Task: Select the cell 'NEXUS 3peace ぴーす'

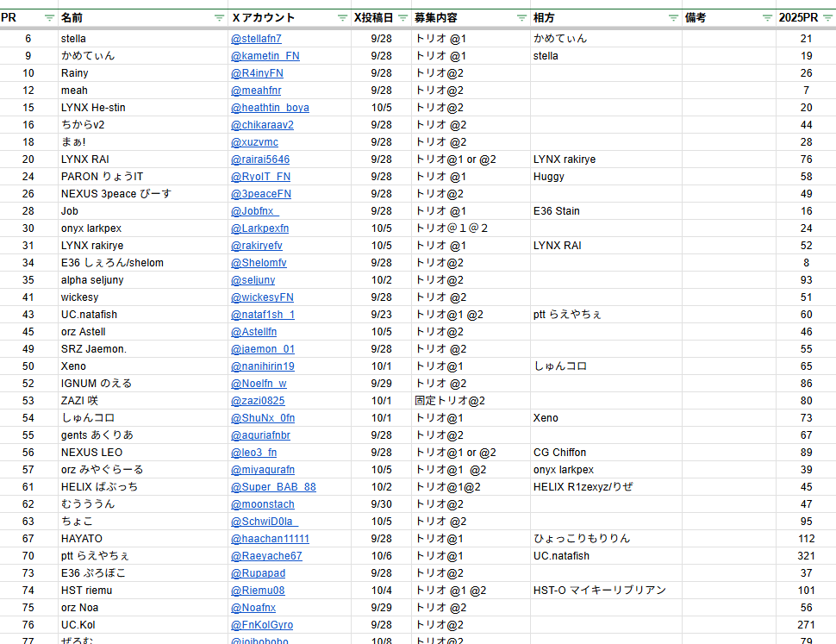Action: coord(143,194)
